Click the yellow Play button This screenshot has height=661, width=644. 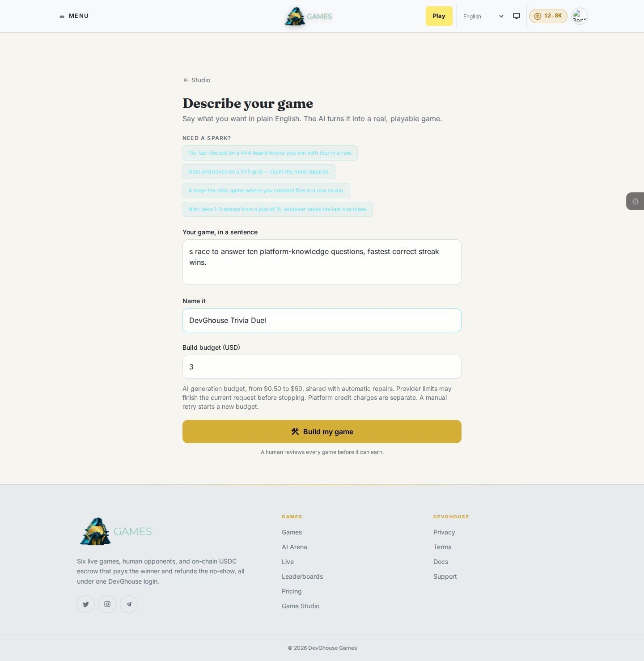pos(439,16)
